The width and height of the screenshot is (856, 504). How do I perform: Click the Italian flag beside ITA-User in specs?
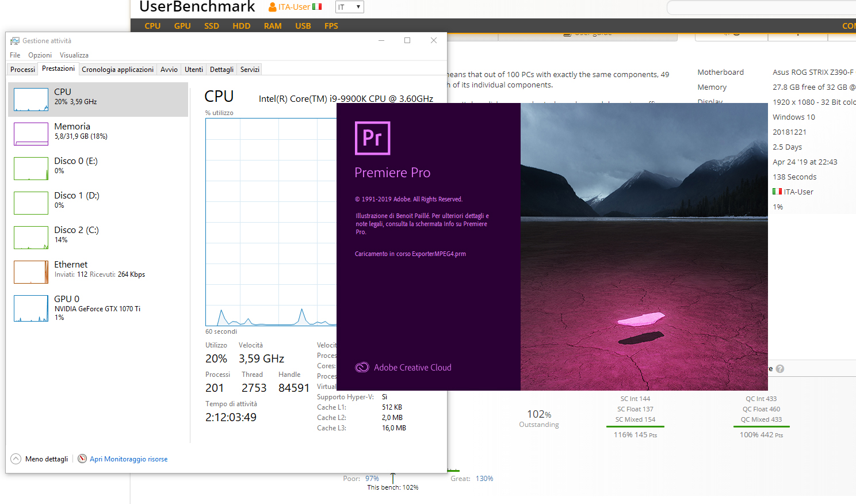coord(777,192)
